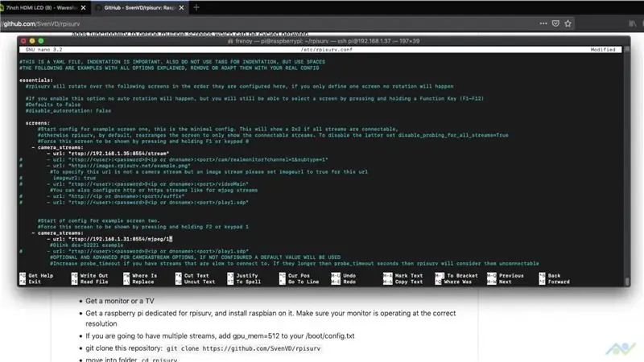Open the browser page actions three-dot menu
The width and height of the screenshot is (644, 362).
point(543,23)
